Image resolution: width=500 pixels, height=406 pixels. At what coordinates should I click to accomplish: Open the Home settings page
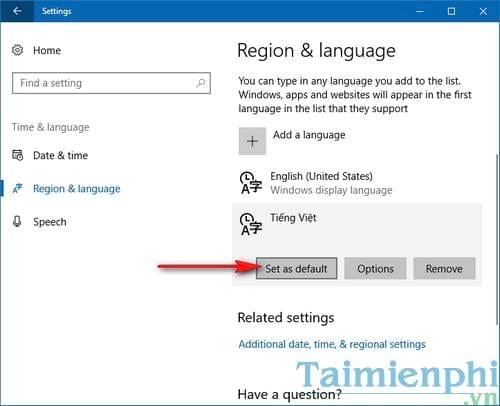pyautogui.click(x=47, y=50)
